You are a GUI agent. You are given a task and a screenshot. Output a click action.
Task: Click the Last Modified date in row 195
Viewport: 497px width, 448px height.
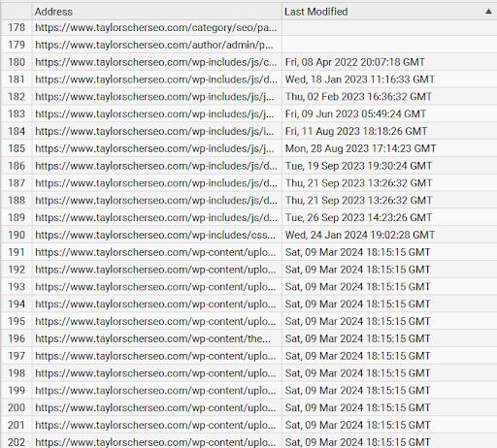click(x=357, y=321)
